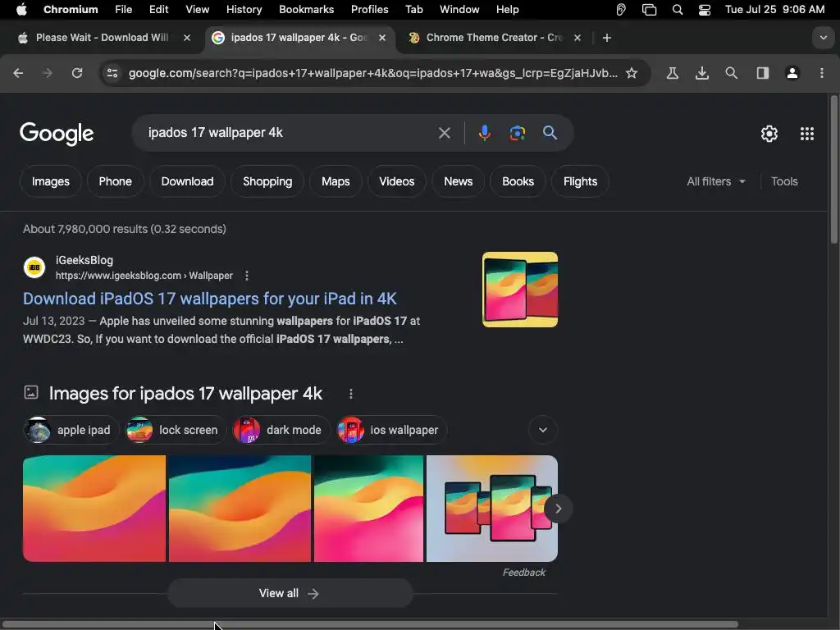Start voice search with microphone icon
Image resolution: width=840 pixels, height=630 pixels.
(484, 133)
